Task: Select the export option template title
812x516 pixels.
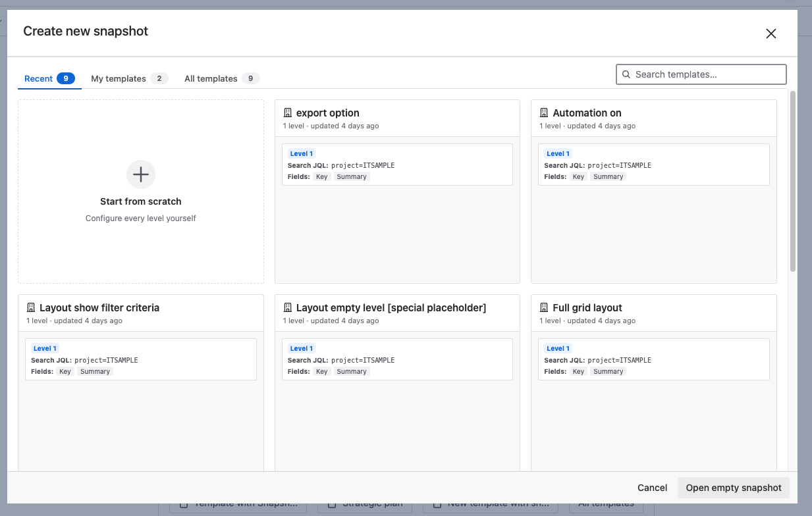Action: pyautogui.click(x=328, y=113)
